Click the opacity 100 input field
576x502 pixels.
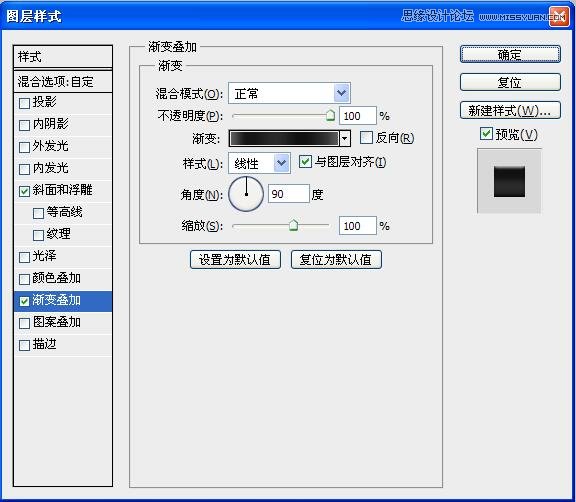(357, 116)
